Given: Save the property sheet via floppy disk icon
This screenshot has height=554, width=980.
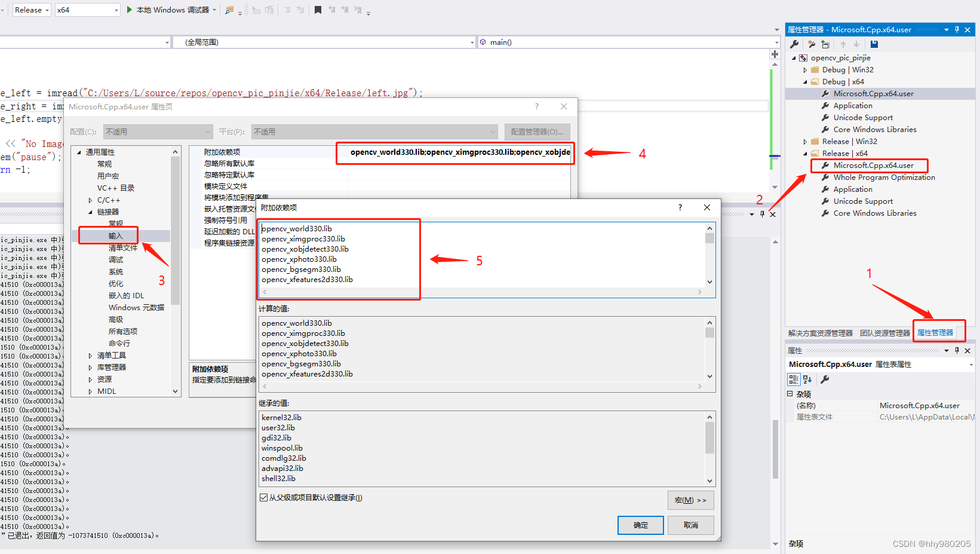Looking at the screenshot, I should tap(874, 44).
